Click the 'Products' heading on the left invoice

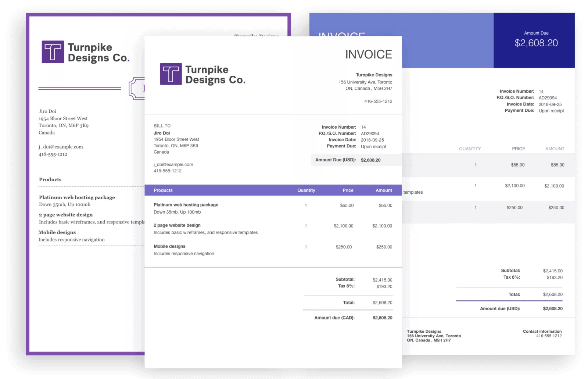(x=50, y=179)
